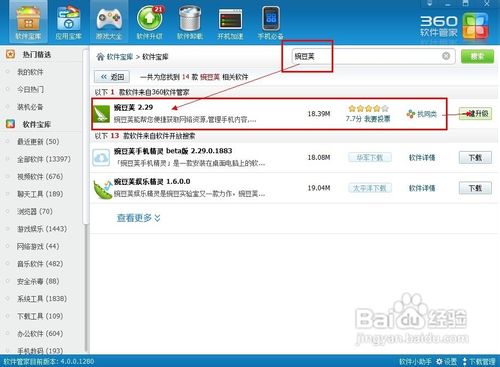The image size is (500, 367).
Task: Select 今日热门 in sidebar
Action: click(x=30, y=89)
